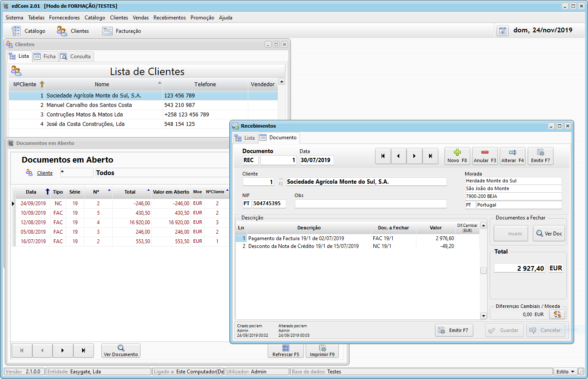Open the Facturação toolbar shortcut
Screen dimensions: 588x379
tap(122, 31)
